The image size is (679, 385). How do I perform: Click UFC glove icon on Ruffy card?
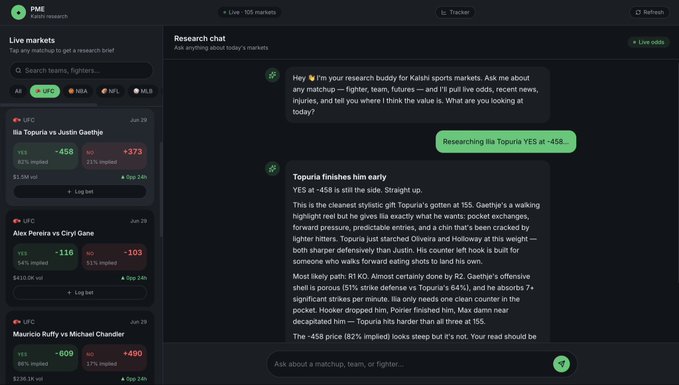[x=17, y=322]
